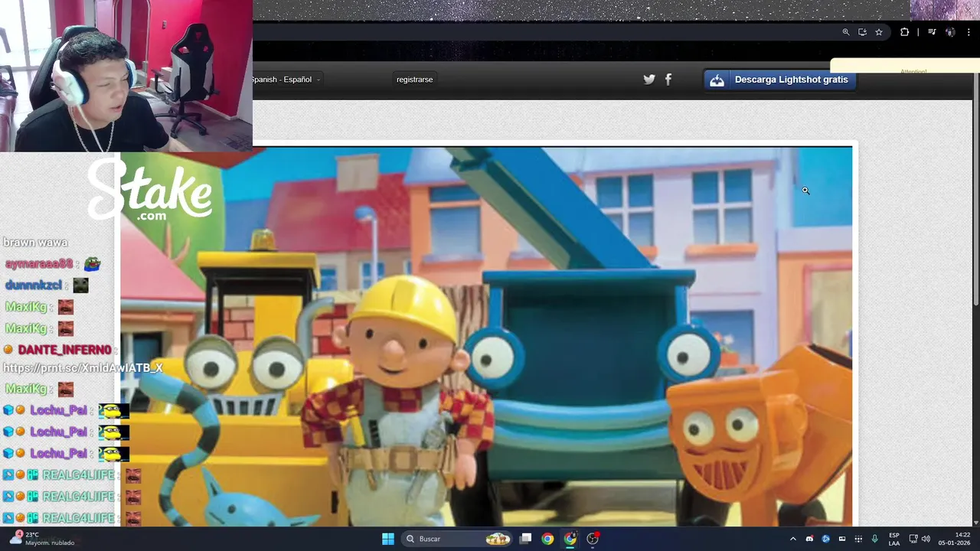This screenshot has width=980, height=551.
Task: Bookmark this page with the star icon
Action: tap(879, 32)
